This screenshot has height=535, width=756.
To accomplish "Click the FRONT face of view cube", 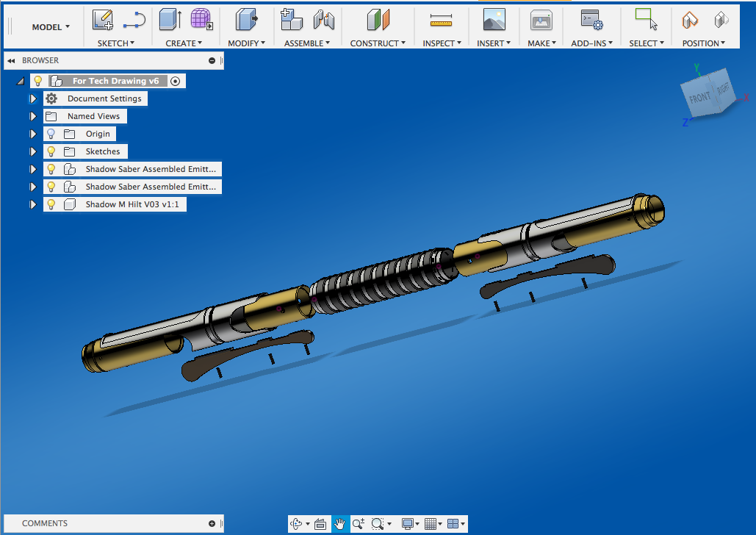I will (699, 98).
